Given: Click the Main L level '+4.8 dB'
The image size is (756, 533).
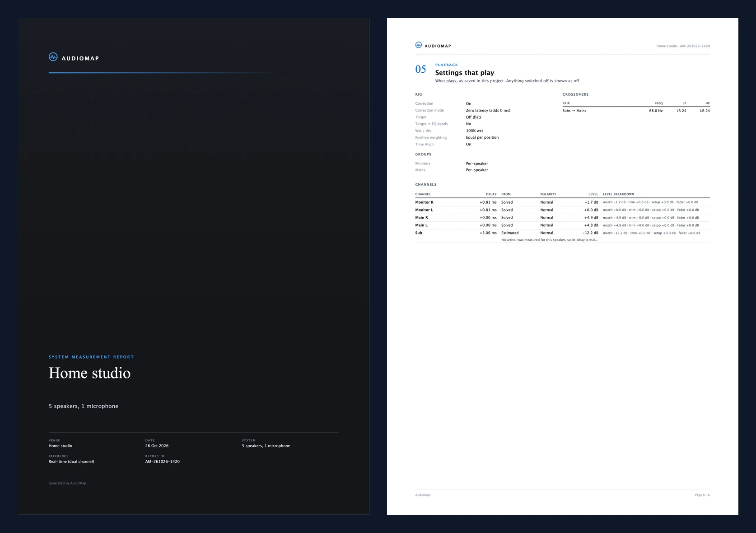Looking at the screenshot, I should 591,225.
